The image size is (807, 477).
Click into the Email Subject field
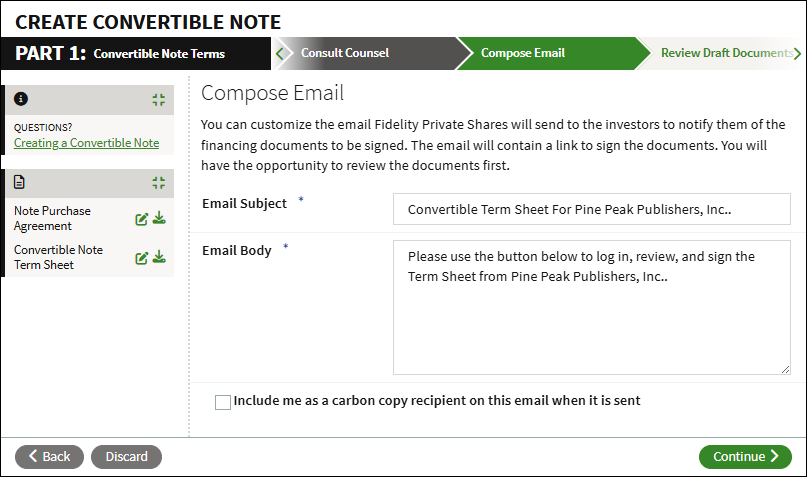(x=592, y=209)
